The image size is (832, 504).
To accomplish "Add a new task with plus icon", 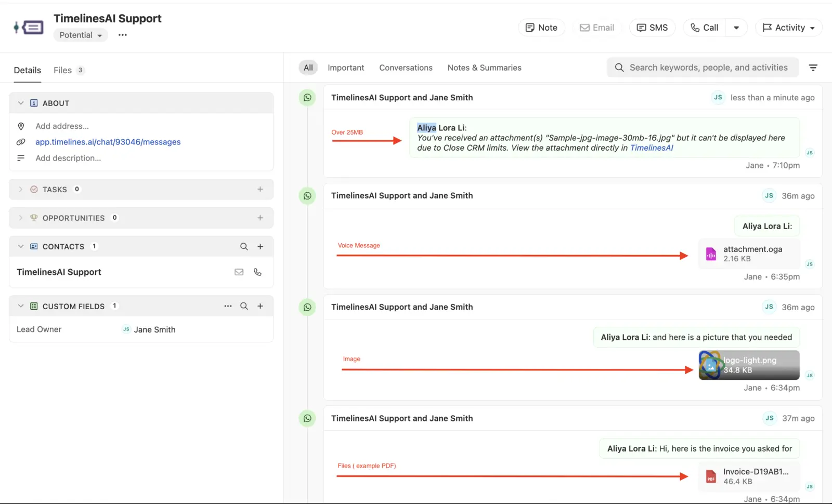I will coord(261,189).
